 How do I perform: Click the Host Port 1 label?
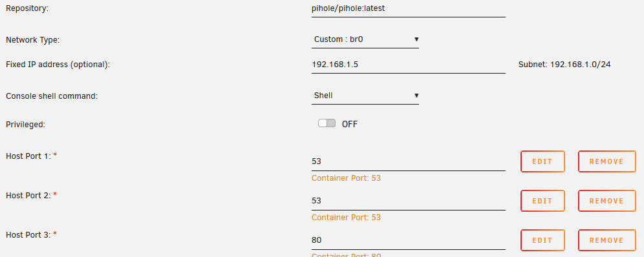pyautogui.click(x=28, y=156)
